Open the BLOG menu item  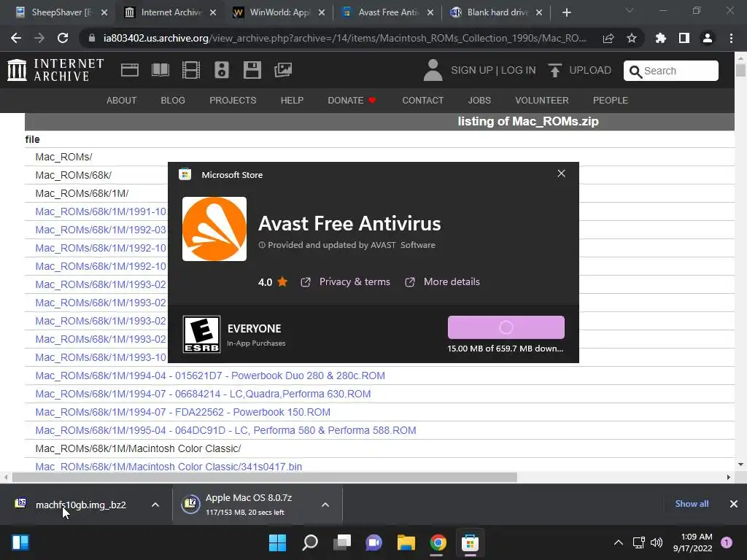[x=173, y=101]
